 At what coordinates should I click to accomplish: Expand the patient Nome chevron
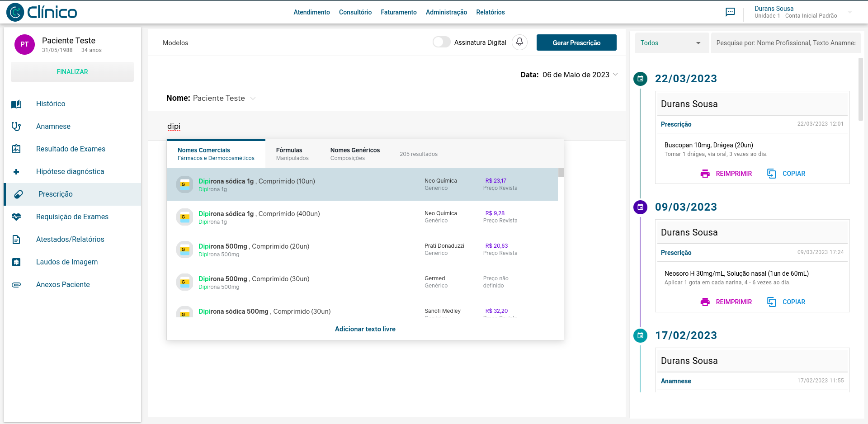[253, 99]
